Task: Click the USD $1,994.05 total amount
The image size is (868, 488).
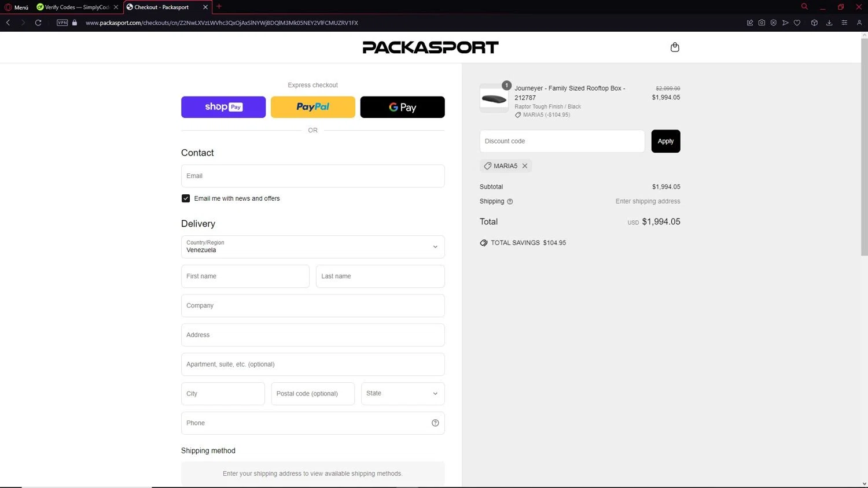Action: coord(654,221)
